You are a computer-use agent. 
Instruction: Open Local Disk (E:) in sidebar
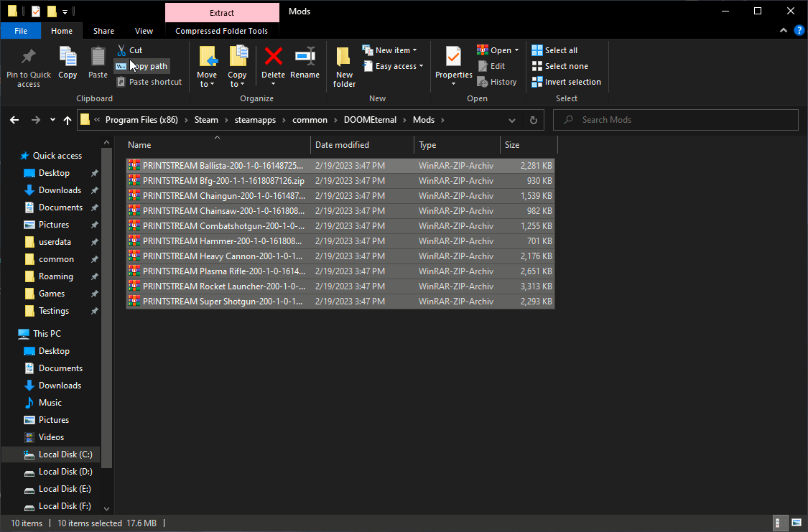click(65, 489)
